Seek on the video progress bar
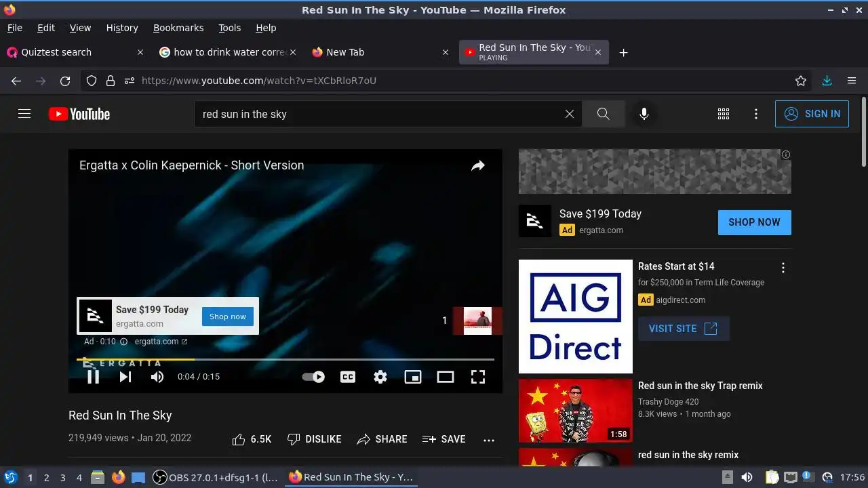Image resolution: width=868 pixels, height=488 pixels. coord(285,359)
